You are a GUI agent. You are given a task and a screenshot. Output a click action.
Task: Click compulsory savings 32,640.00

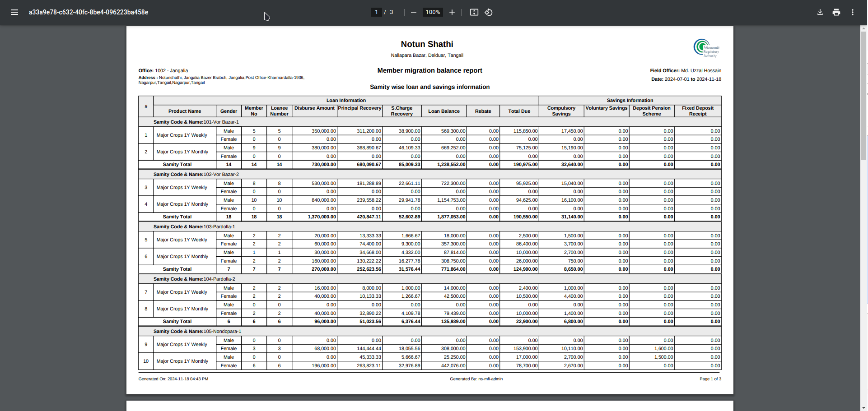(572, 164)
